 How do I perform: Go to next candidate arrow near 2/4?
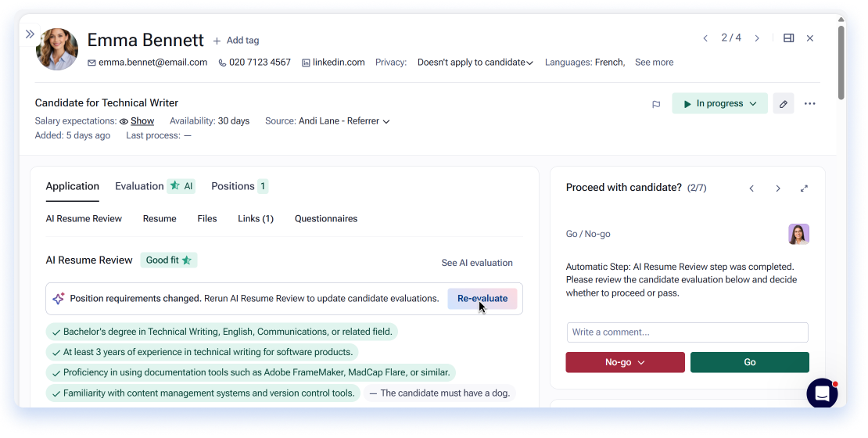click(x=757, y=38)
